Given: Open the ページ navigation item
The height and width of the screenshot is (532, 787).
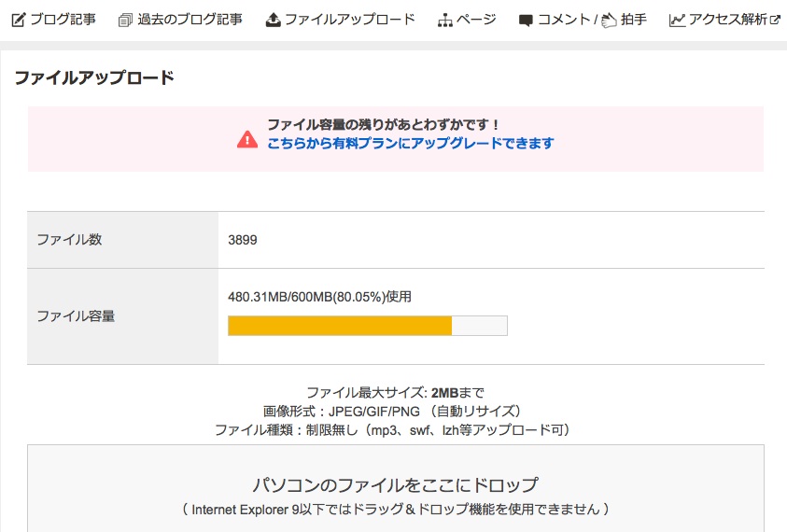Looking at the screenshot, I should [476, 20].
